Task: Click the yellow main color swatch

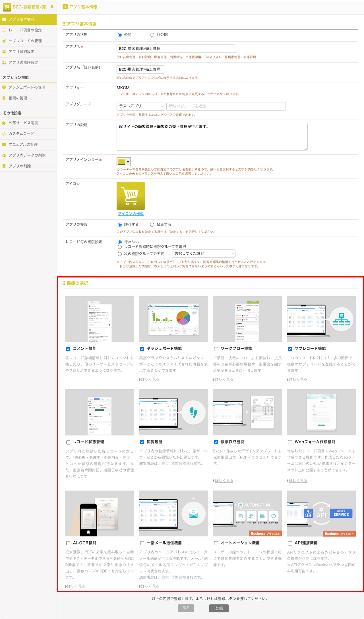Action: point(121,162)
